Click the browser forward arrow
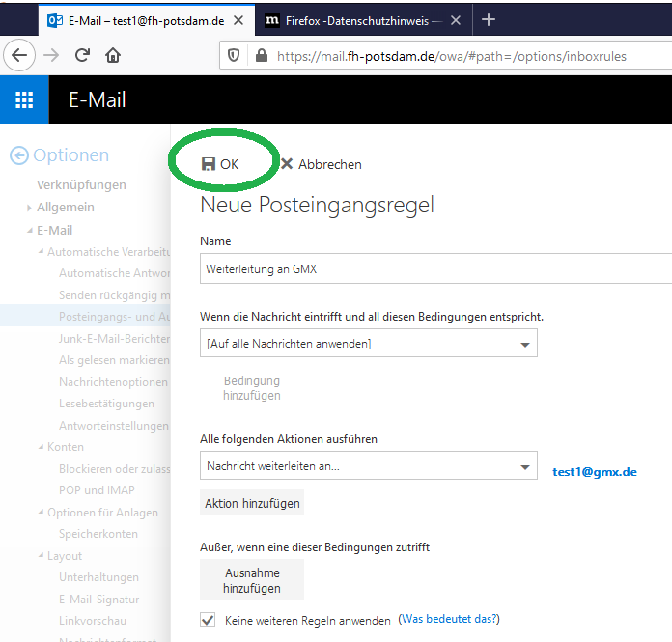 (51, 55)
